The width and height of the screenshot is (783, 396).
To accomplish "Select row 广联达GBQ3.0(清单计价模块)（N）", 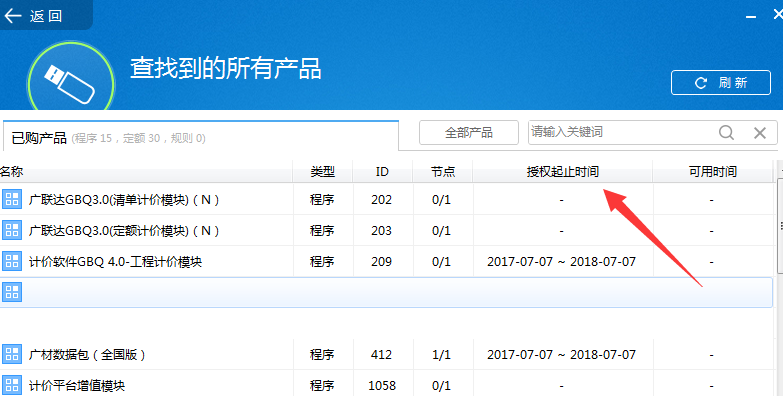I will [x=386, y=199].
